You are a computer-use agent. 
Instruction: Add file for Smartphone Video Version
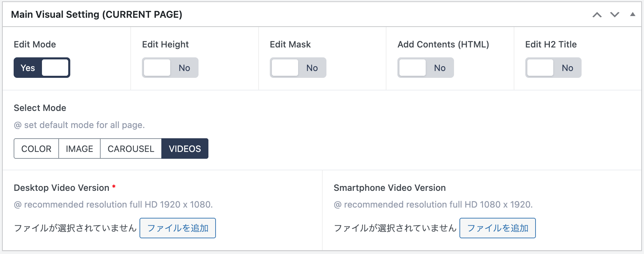pos(498,228)
